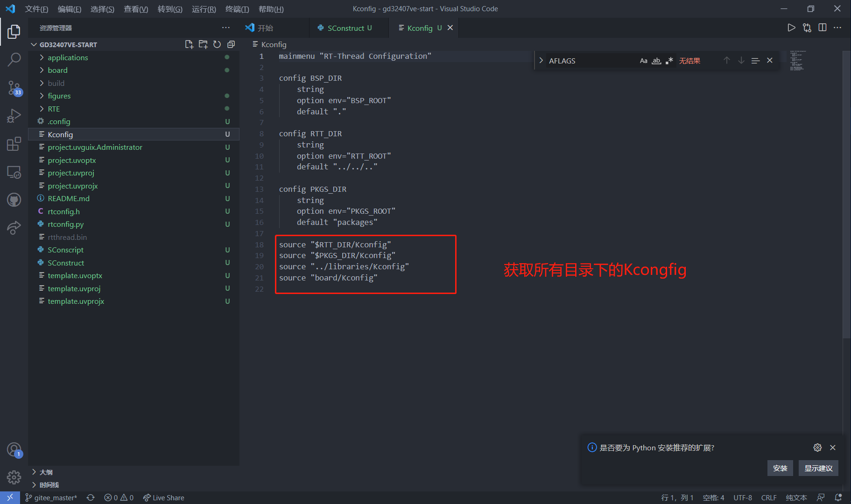Image resolution: width=851 pixels, height=504 pixels.
Task: Switch to the 开始 welcome tab
Action: [x=274, y=28]
